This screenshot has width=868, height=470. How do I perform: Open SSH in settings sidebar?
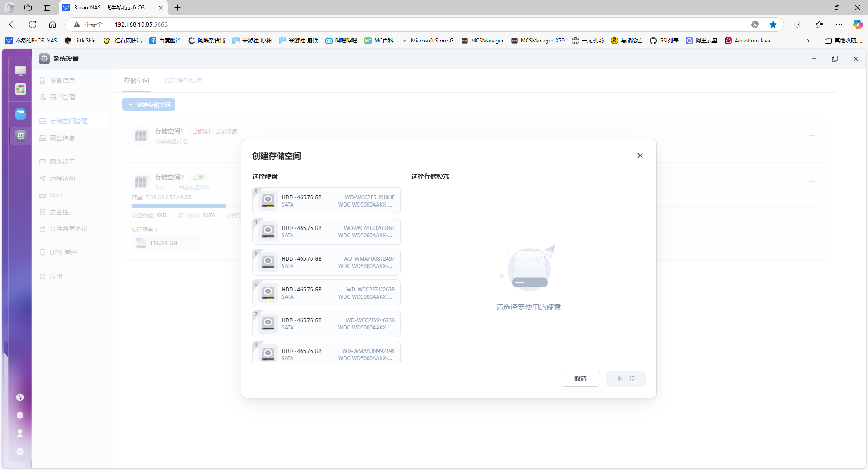tap(72, 195)
